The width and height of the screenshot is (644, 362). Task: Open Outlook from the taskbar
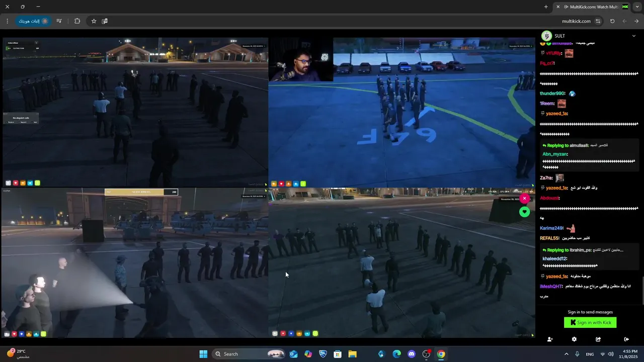(x=293, y=354)
